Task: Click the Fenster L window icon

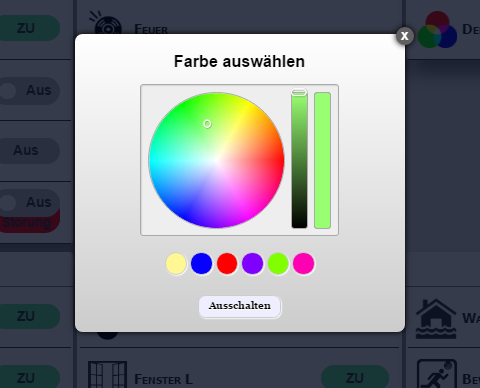Action: (107, 375)
